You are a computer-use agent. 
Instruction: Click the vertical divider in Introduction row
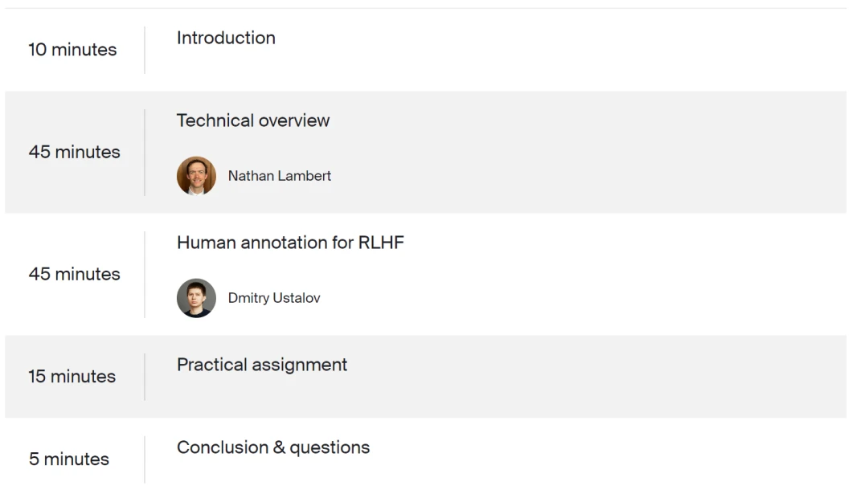(145, 50)
